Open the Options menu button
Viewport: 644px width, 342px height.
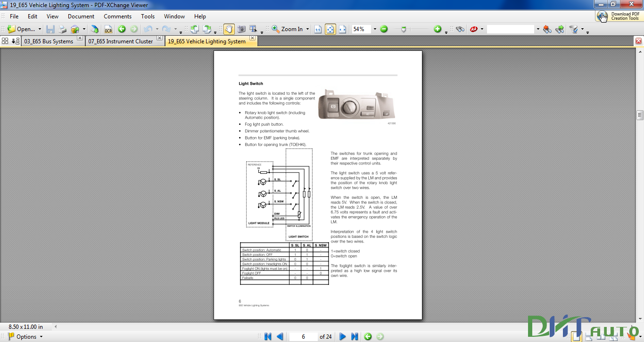(25, 336)
